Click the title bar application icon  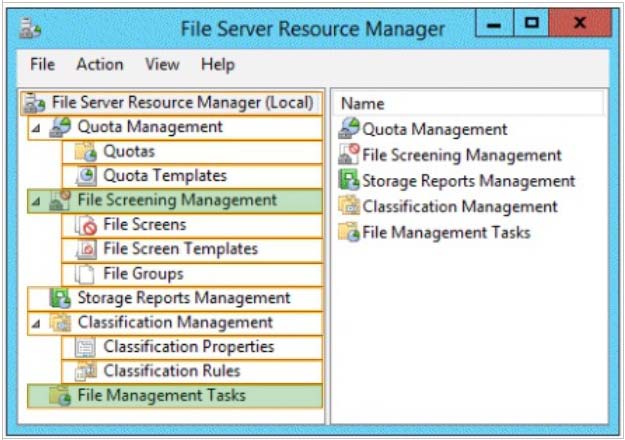click(30, 28)
